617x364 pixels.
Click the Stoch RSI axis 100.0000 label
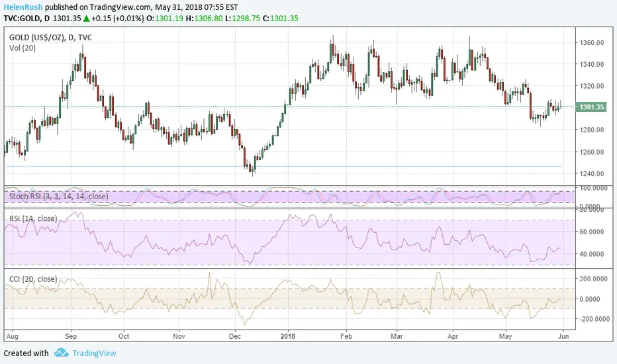pyautogui.click(x=593, y=188)
